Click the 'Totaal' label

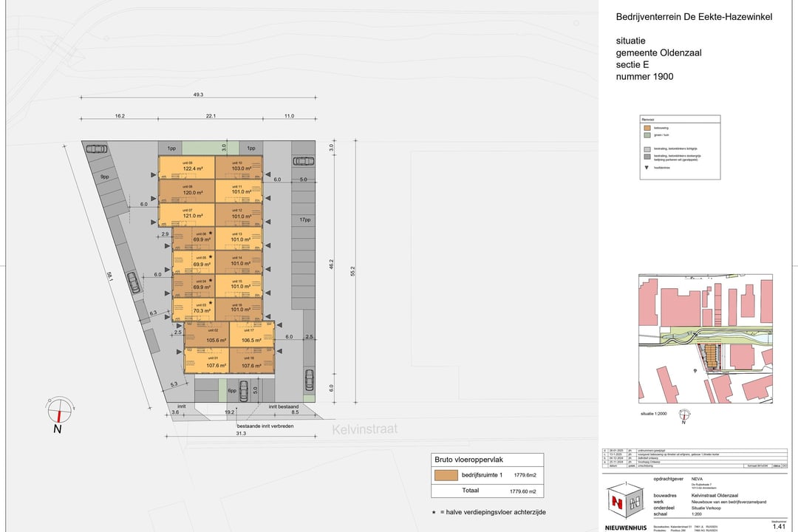tap(470, 491)
